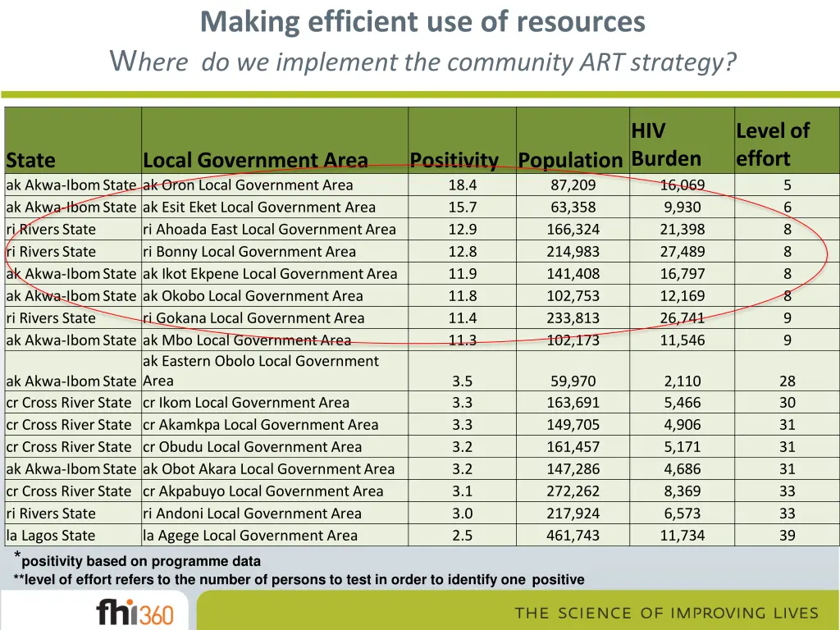This screenshot has height=630, width=840.
Task: Select the Oron Local Government Area cell
Action: pyautogui.click(x=248, y=185)
